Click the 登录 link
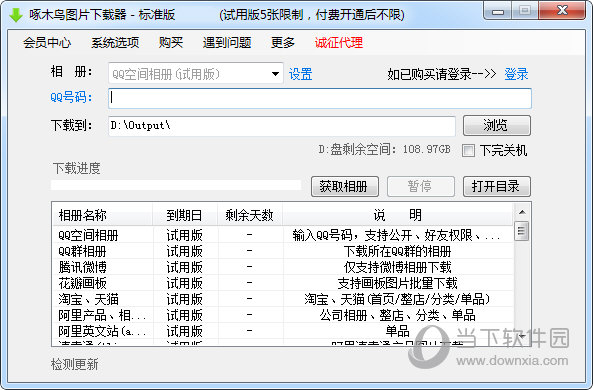 coord(516,74)
